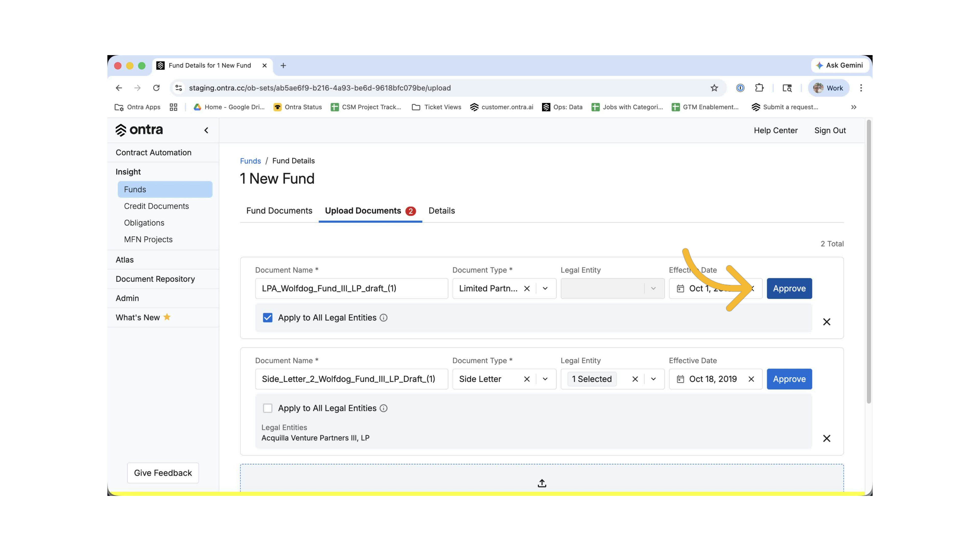980x551 pixels.
Task: Approve the LPA_Wolfdog_Fund document
Action: [x=789, y=289]
